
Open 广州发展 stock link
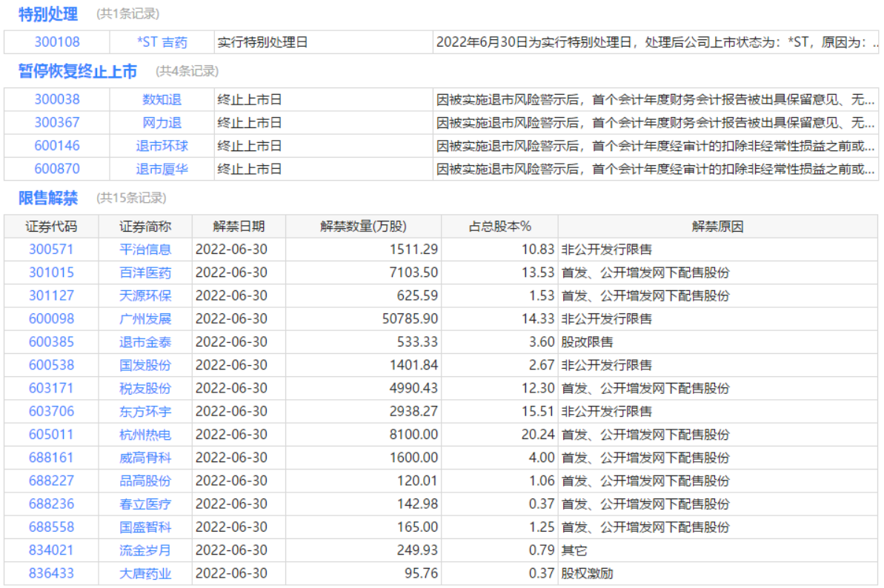(x=145, y=318)
